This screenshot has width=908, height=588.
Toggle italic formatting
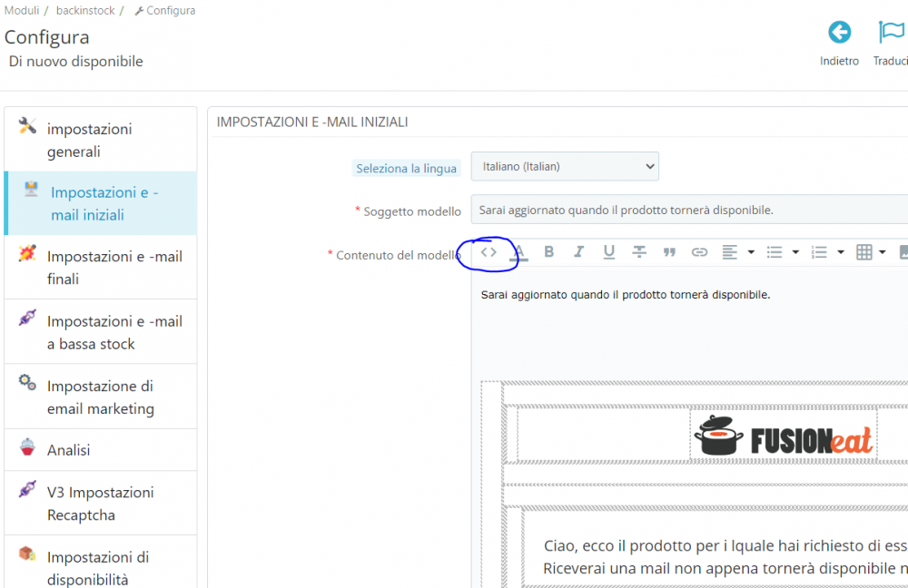(x=578, y=251)
